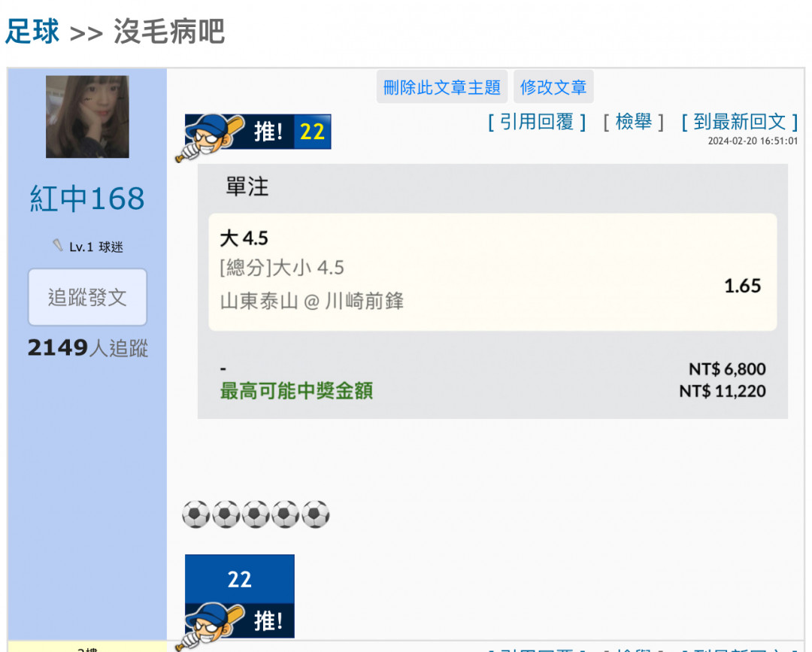Image resolution: width=812 pixels, height=652 pixels.
Task: Click the bat icon beside Lv.1 球迷
Action: click(57, 245)
